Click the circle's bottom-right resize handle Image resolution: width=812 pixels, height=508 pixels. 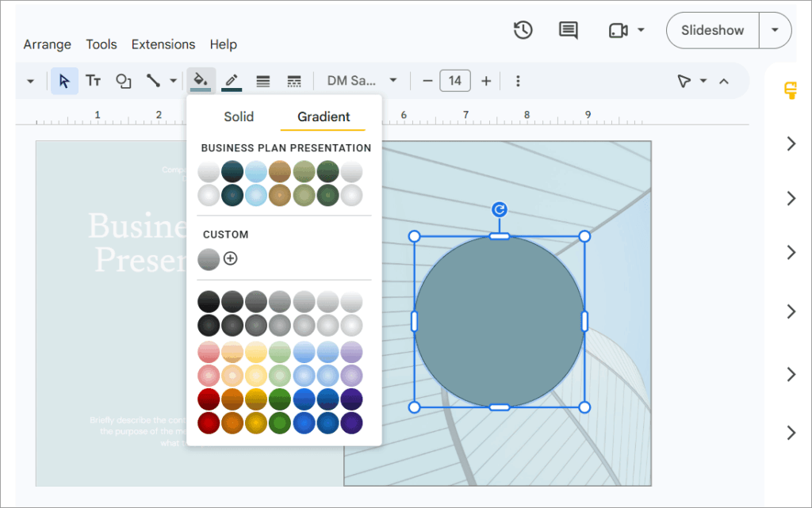tap(584, 407)
